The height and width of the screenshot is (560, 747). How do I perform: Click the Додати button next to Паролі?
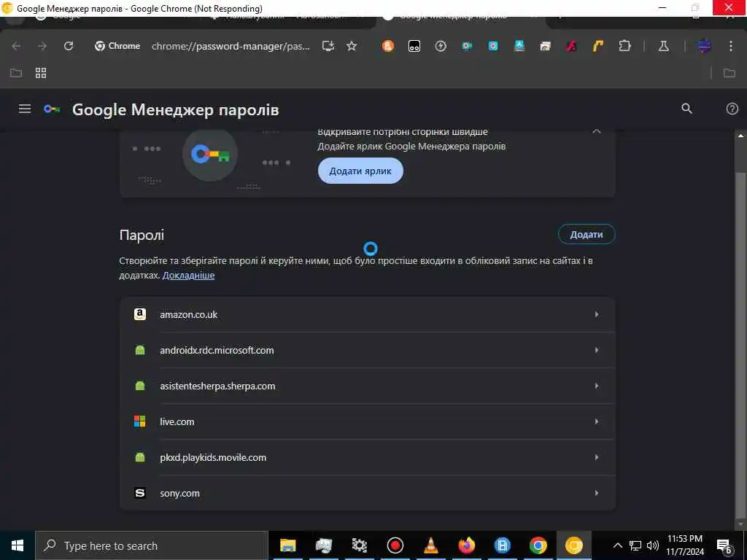[587, 234]
